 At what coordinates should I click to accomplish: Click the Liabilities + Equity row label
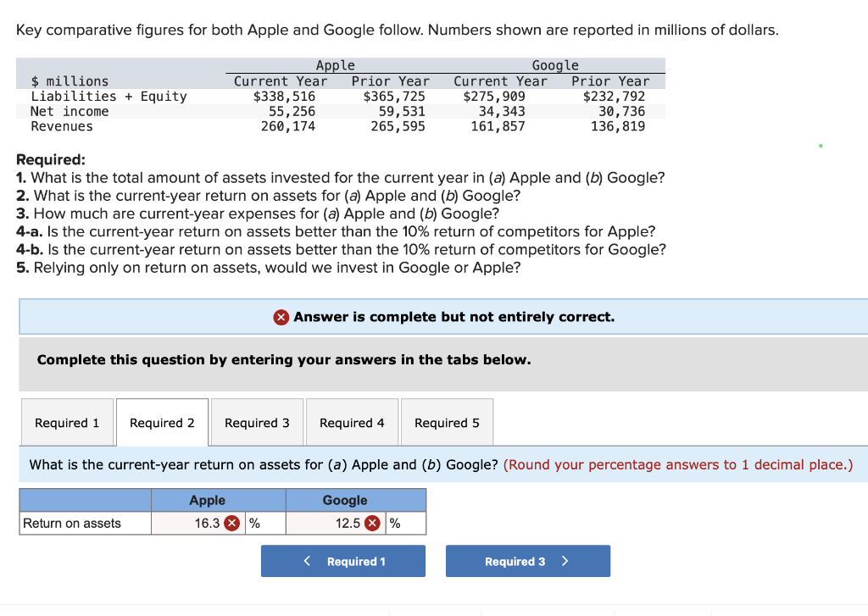coord(109,97)
